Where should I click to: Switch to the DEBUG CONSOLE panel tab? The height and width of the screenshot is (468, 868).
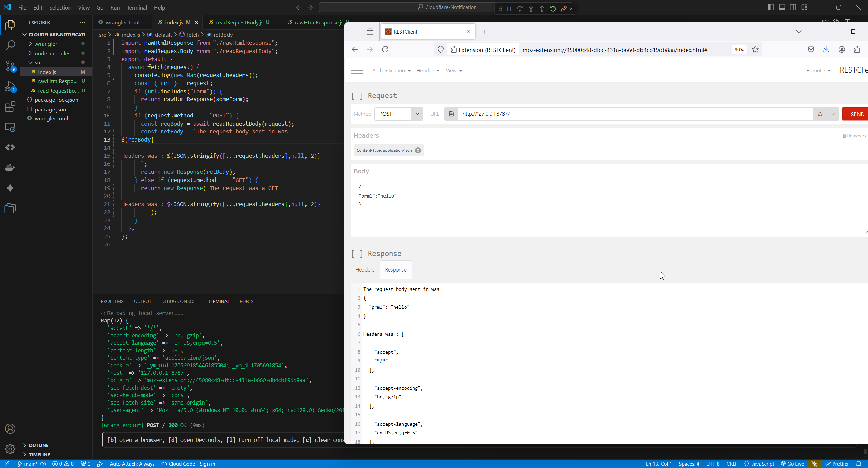pyautogui.click(x=179, y=301)
